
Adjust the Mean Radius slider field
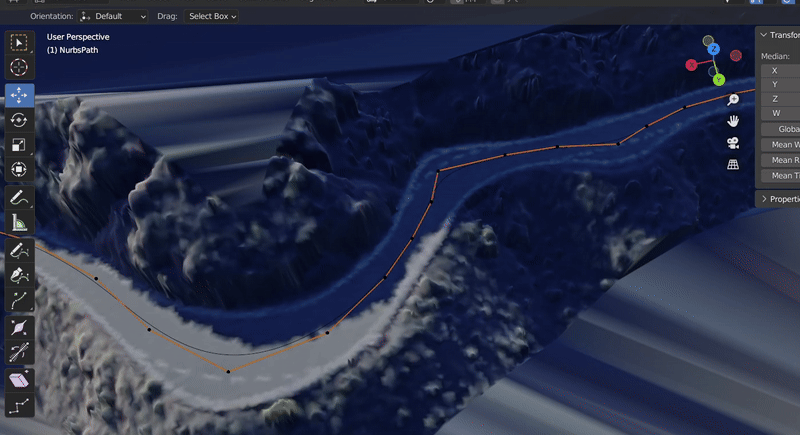pos(781,160)
